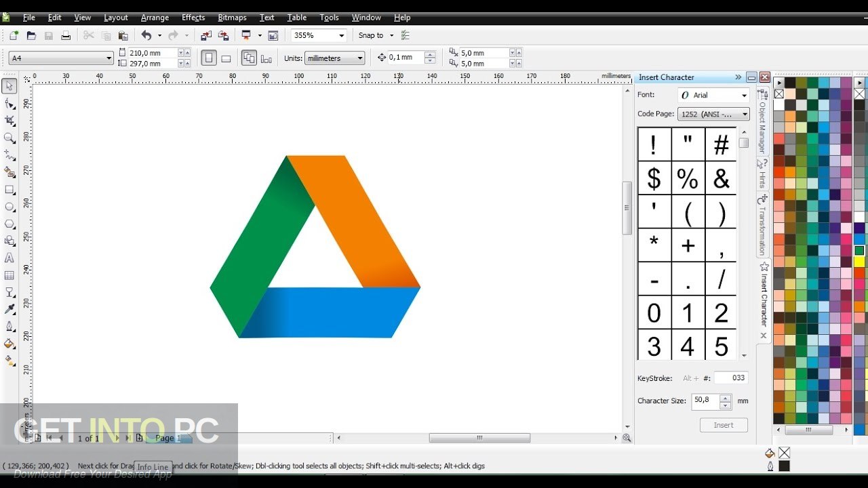Select the Shape tool
The height and width of the screenshot is (488, 868).
pyautogui.click(x=9, y=104)
